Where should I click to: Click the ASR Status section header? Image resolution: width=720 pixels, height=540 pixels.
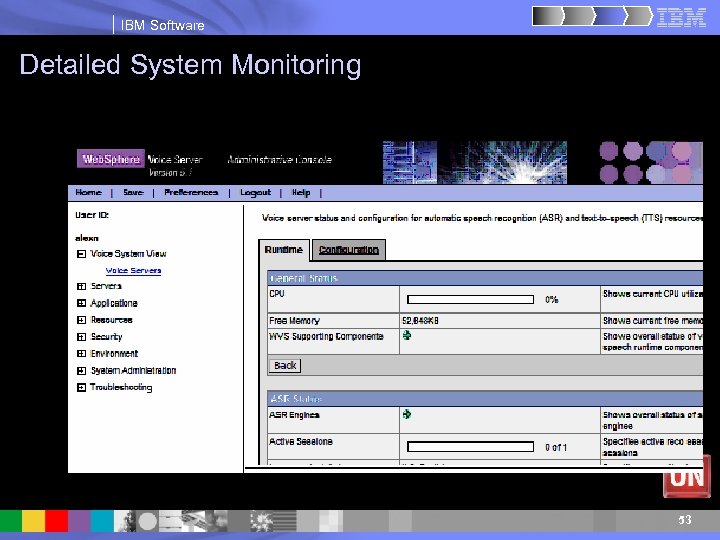click(x=485, y=399)
